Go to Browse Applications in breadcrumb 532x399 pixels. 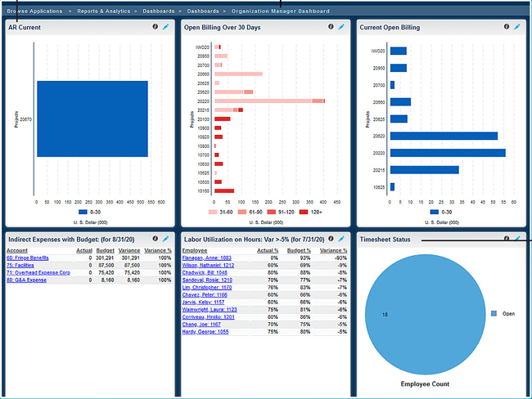point(34,11)
